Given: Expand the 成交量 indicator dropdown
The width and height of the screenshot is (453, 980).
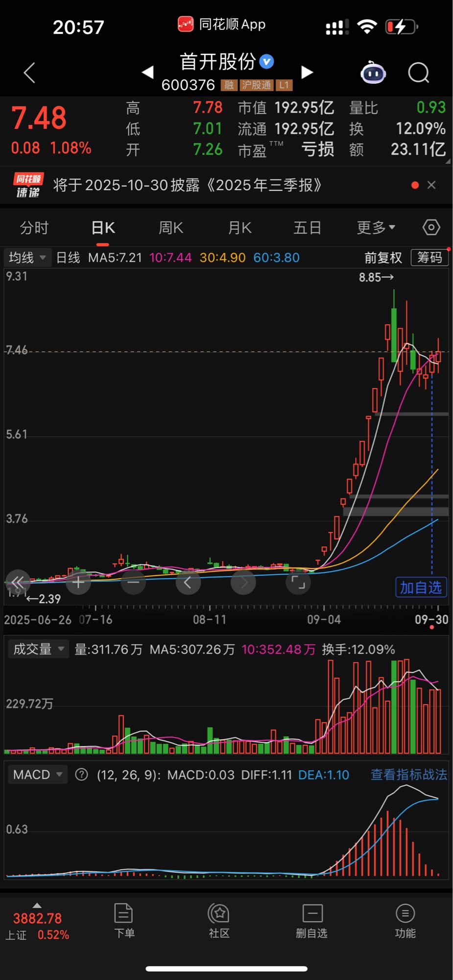Looking at the screenshot, I should coord(38,649).
